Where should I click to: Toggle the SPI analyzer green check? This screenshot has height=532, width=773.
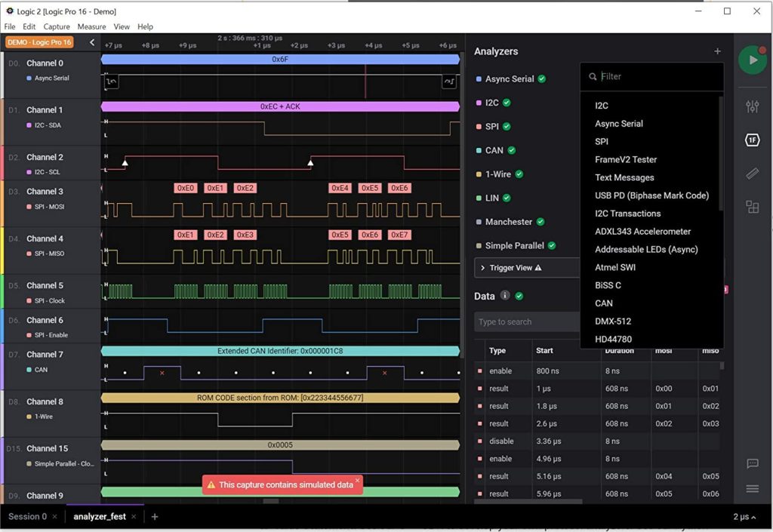coord(507,127)
